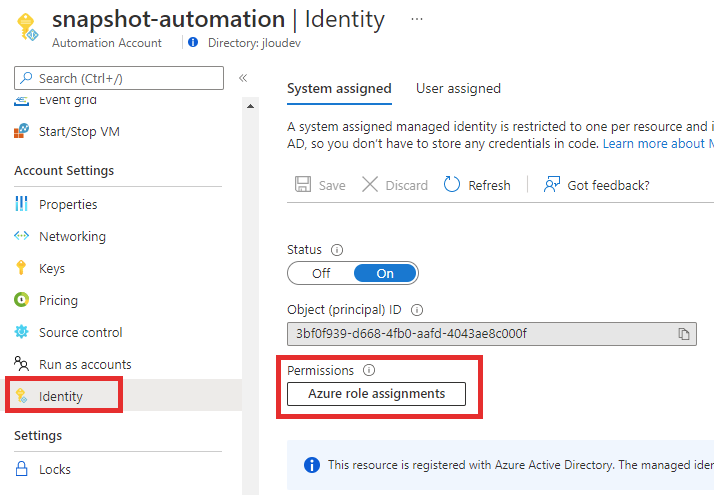
Task: Copy the Object ID to clipboard
Action: click(683, 334)
